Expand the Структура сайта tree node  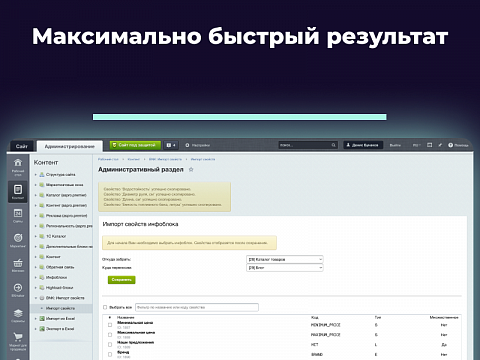(36, 175)
